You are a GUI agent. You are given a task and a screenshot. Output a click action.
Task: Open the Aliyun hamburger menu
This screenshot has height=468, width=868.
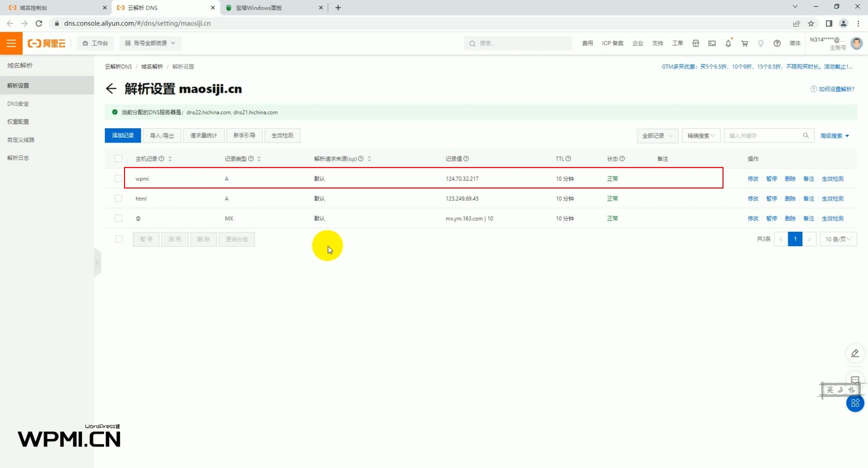click(11, 43)
